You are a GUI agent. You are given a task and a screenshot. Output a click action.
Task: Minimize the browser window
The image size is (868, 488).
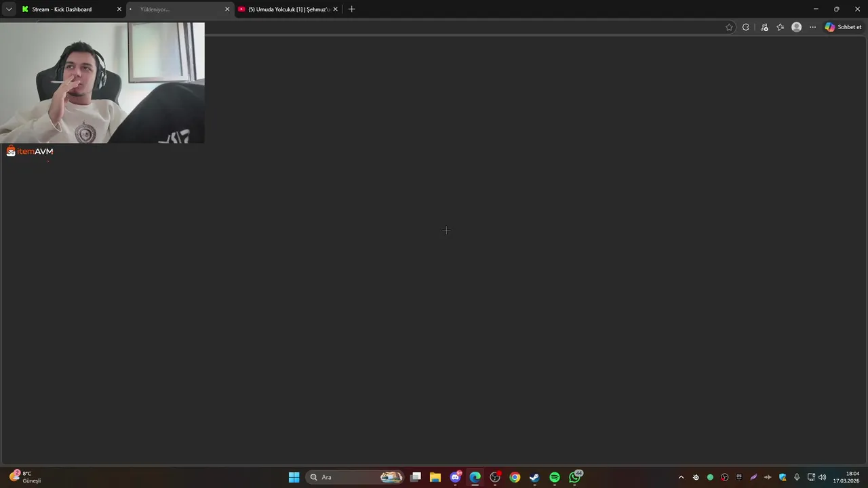click(x=816, y=9)
